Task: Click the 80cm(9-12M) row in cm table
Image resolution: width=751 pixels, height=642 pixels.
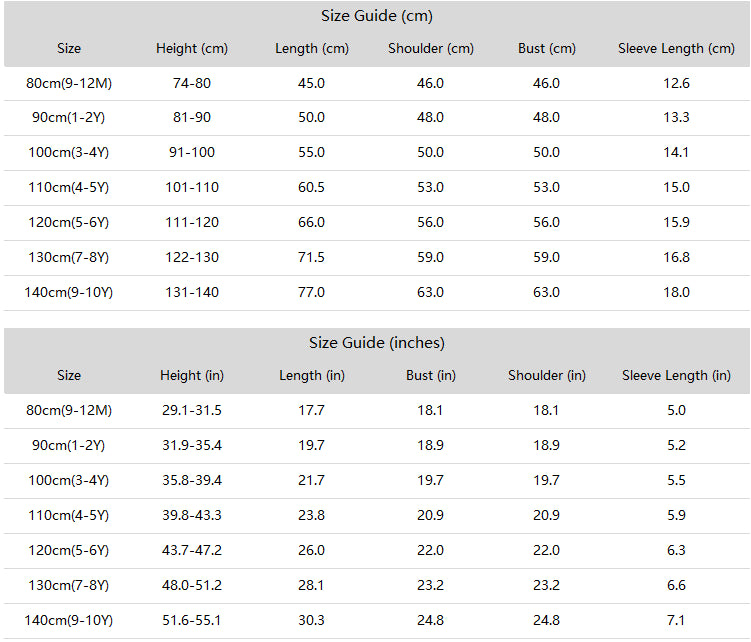Action: (377, 83)
